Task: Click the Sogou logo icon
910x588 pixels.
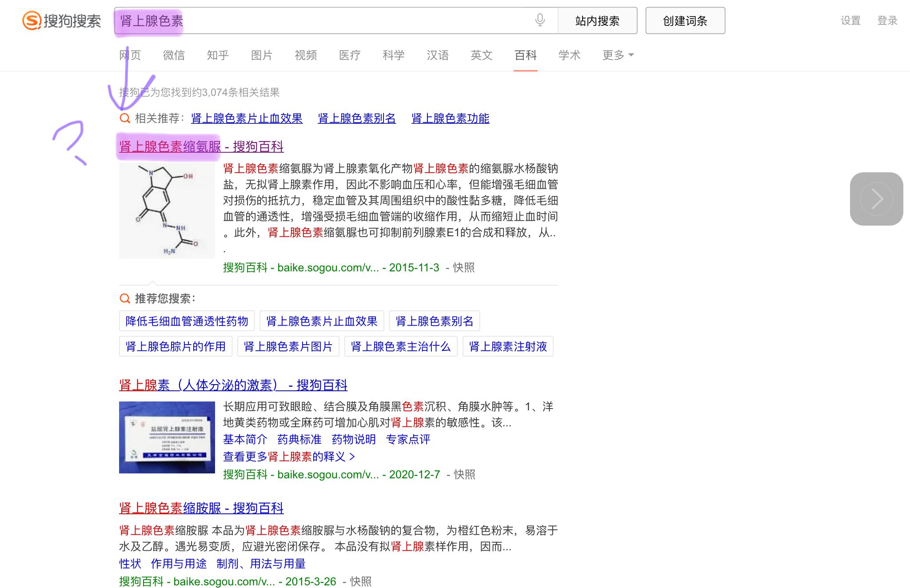Action: [x=32, y=21]
